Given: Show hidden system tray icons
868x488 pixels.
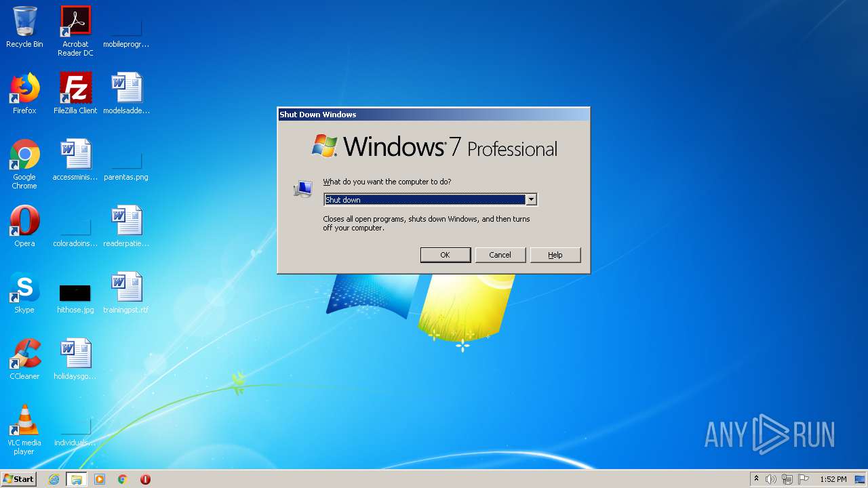Looking at the screenshot, I should coord(756,479).
